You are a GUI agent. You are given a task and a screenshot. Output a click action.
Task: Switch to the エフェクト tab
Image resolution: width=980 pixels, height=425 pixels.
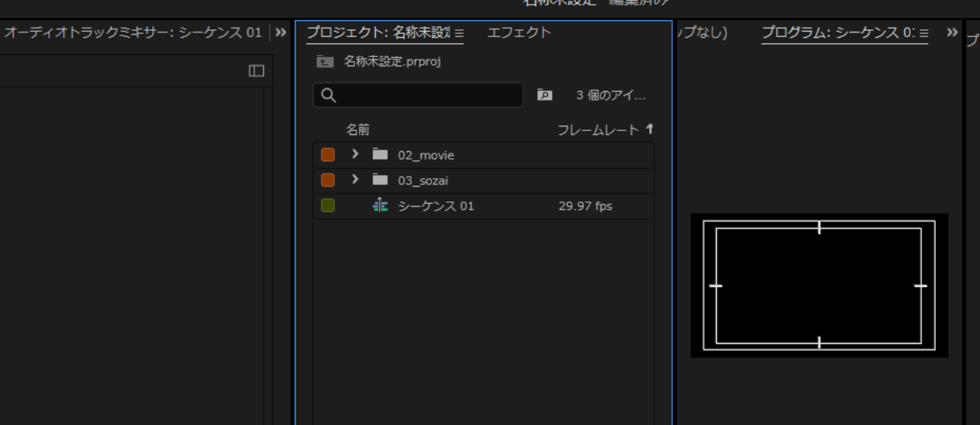(x=519, y=32)
